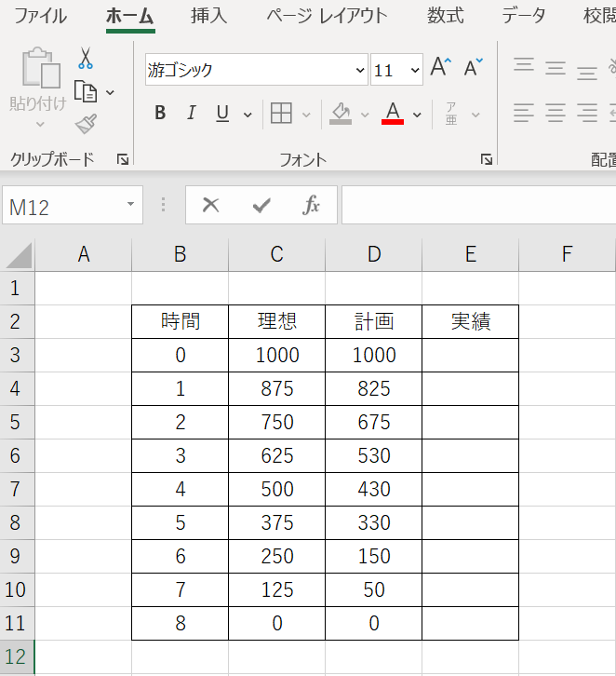This screenshot has height=676, width=616.
Task: Expand the Name Box dropdown
Action: (130, 204)
